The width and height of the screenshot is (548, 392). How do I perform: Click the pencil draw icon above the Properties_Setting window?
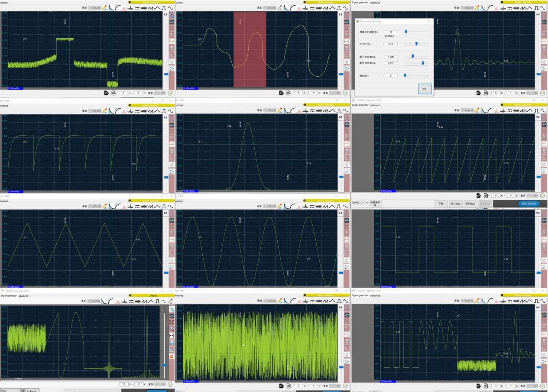477,7
